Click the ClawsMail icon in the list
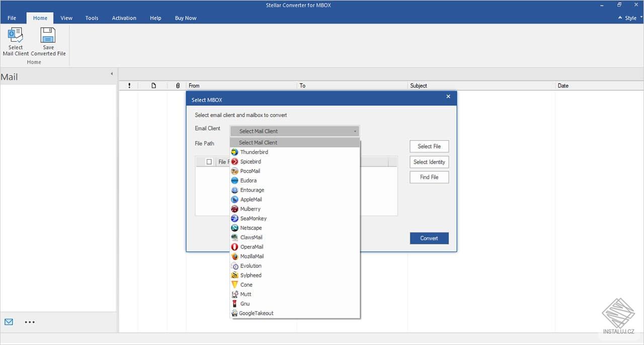Image resolution: width=644 pixels, height=345 pixels. (x=234, y=237)
